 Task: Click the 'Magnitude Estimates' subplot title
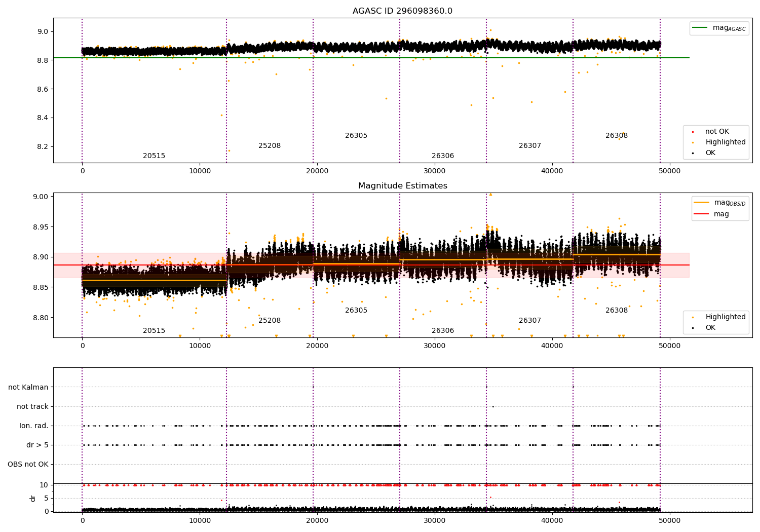[x=402, y=186]
